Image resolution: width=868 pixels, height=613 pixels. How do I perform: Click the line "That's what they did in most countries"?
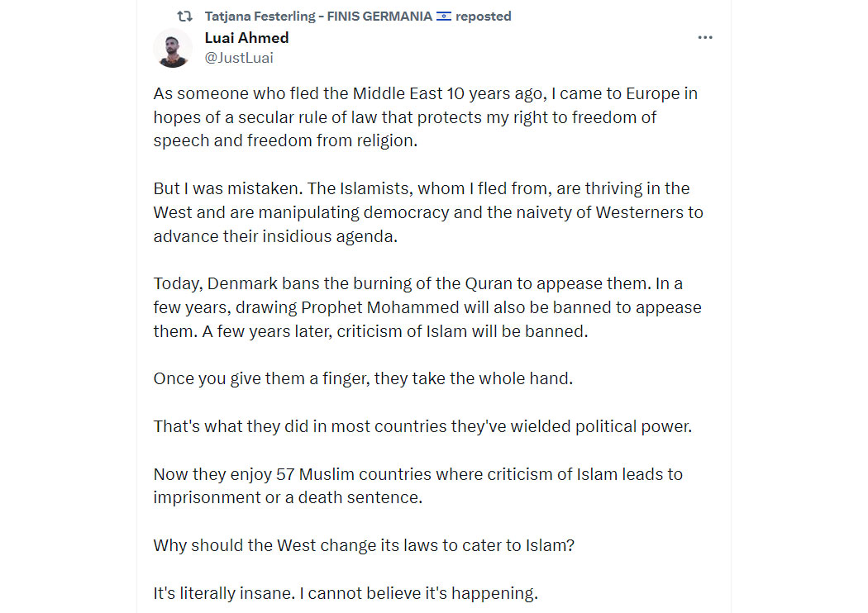(422, 426)
